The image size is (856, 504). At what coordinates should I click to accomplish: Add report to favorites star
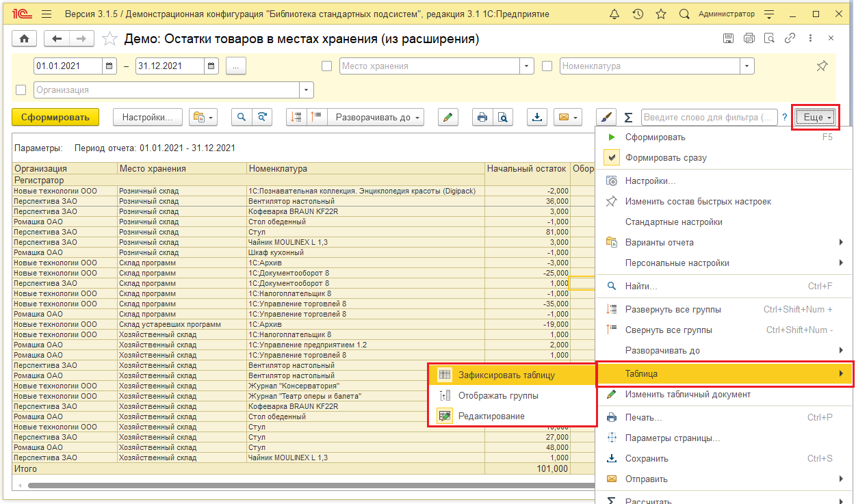pos(109,40)
